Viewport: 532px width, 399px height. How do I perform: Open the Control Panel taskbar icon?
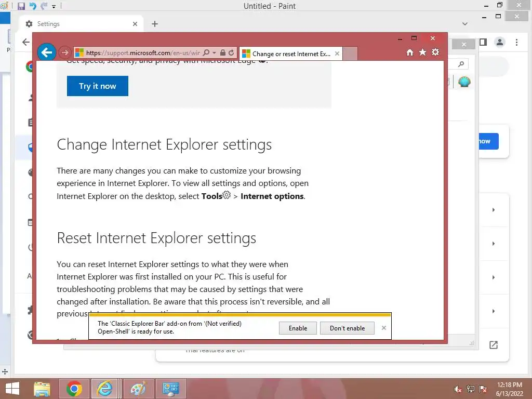pos(170,389)
